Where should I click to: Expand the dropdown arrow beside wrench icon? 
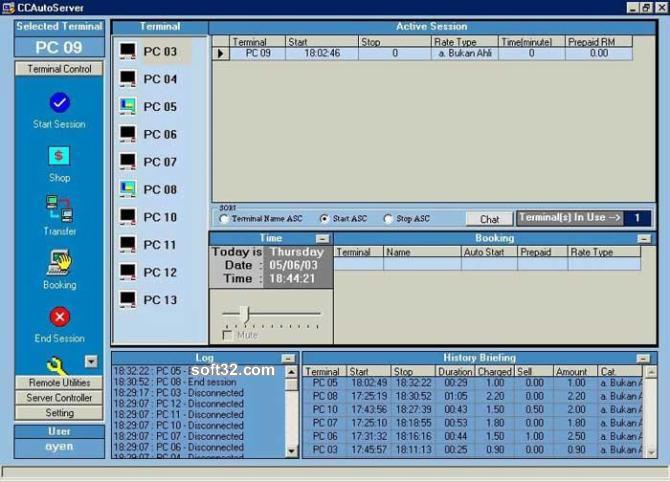[x=91, y=362]
